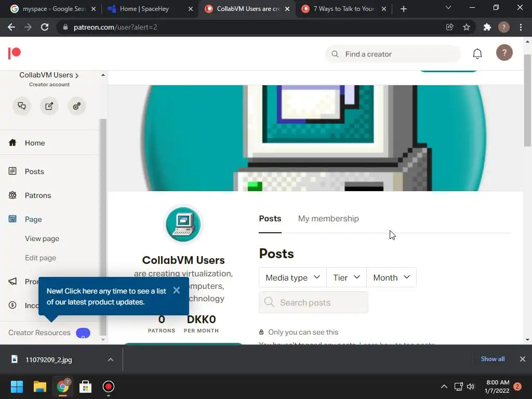Switch to My membership tab

(x=328, y=219)
